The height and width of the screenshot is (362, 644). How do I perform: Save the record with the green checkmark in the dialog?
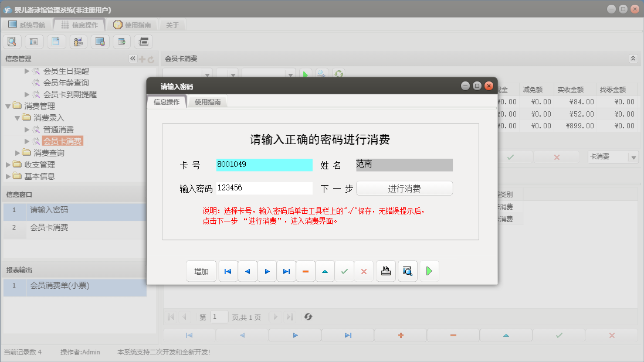(x=344, y=271)
